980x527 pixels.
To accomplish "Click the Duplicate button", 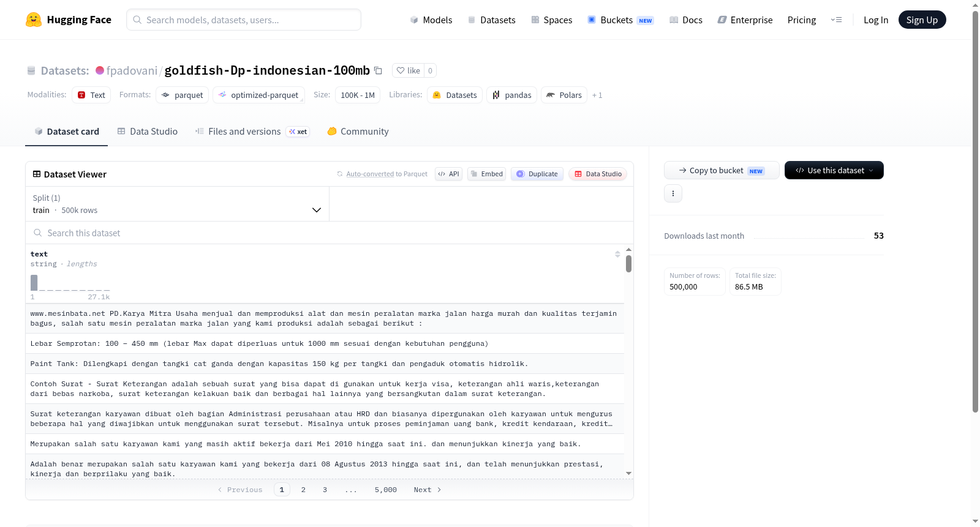I will point(537,174).
